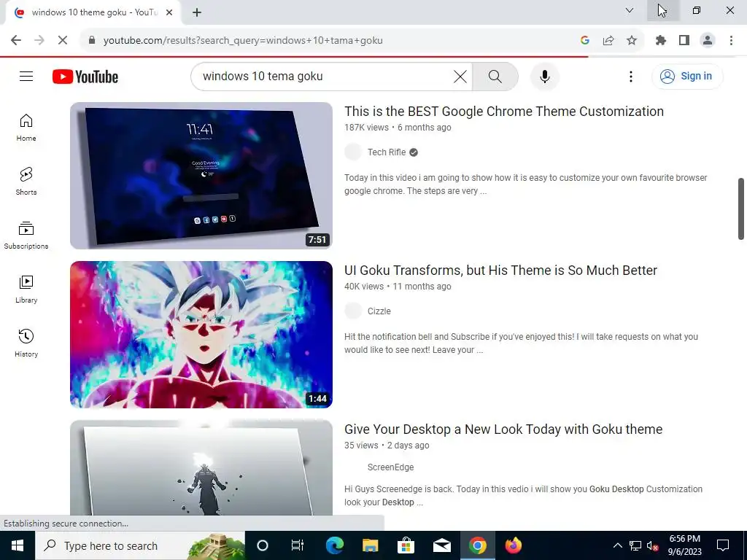Screen dimensions: 747x560
Task: Open Home in the sidebar
Action: click(x=26, y=128)
